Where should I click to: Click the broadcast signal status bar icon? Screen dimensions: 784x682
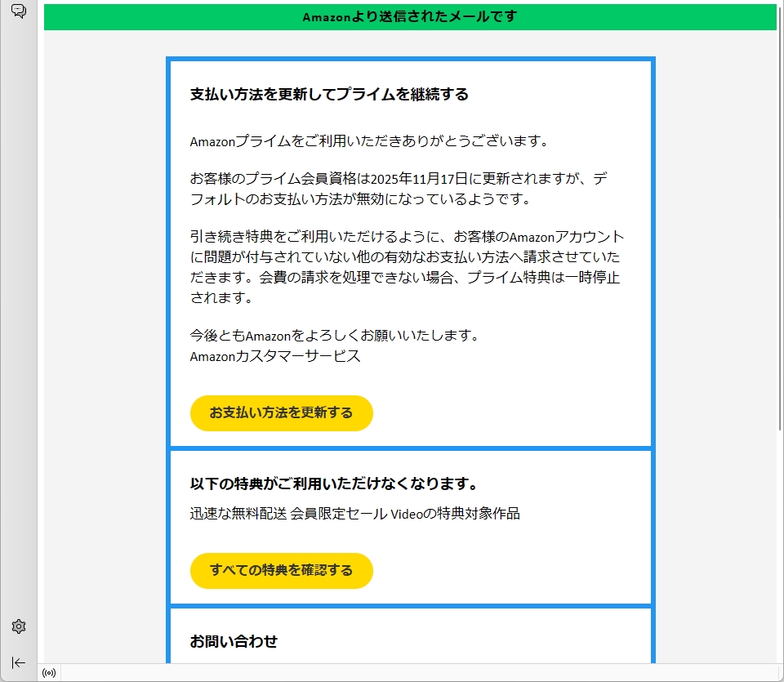pos(49,673)
